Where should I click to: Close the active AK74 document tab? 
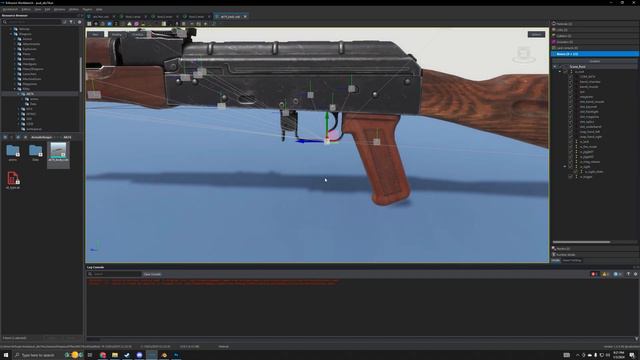tap(245, 17)
